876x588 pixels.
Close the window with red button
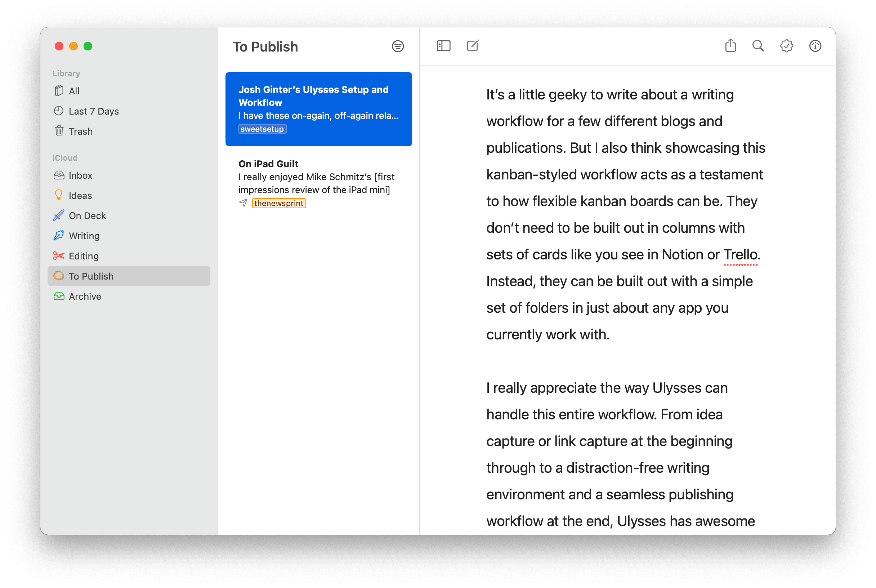(59, 46)
